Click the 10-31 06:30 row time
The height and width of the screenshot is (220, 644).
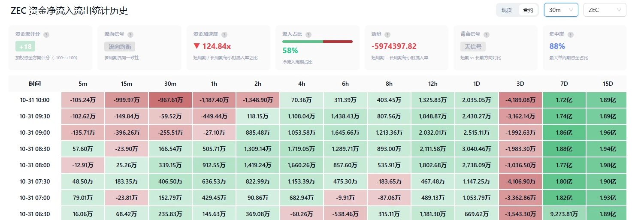[35, 214]
